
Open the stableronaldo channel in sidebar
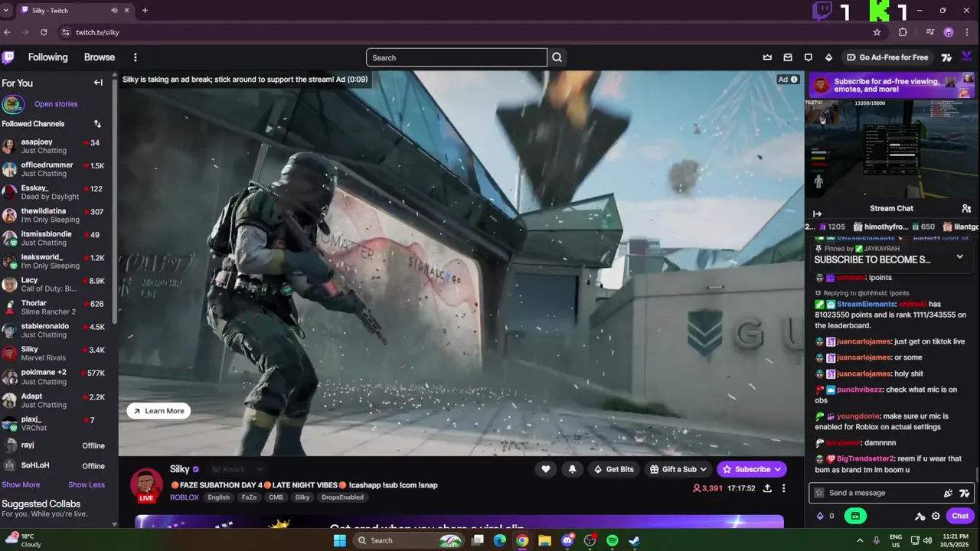pyautogui.click(x=56, y=331)
